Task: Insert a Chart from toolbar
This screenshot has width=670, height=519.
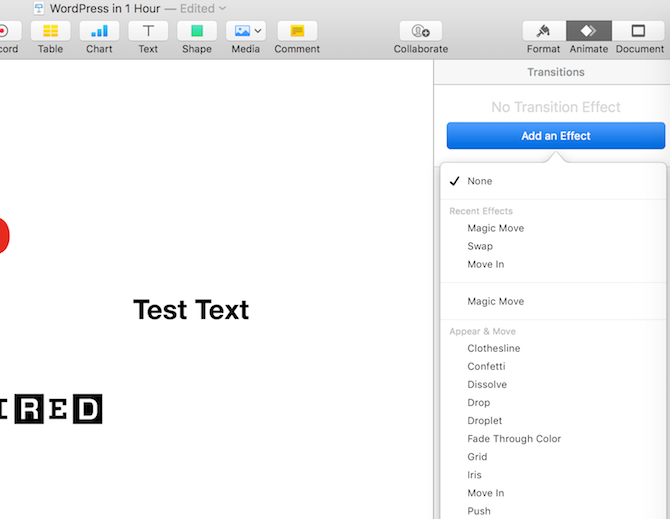Action: (99, 31)
